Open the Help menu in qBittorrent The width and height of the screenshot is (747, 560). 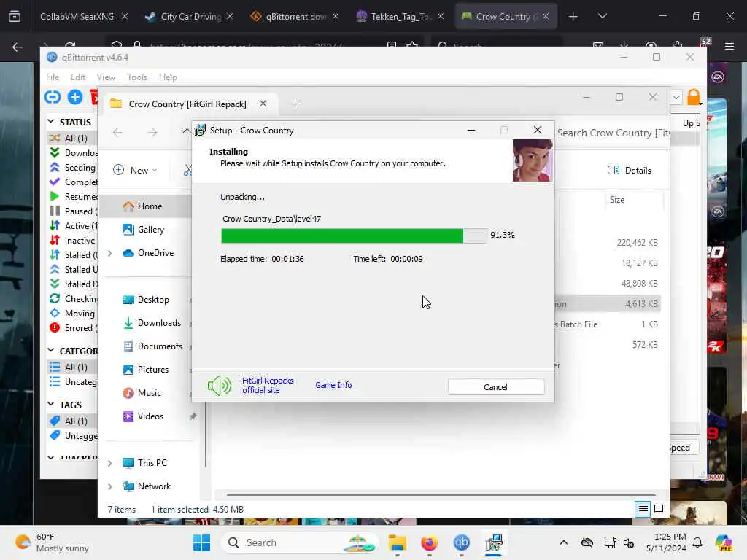point(168,77)
